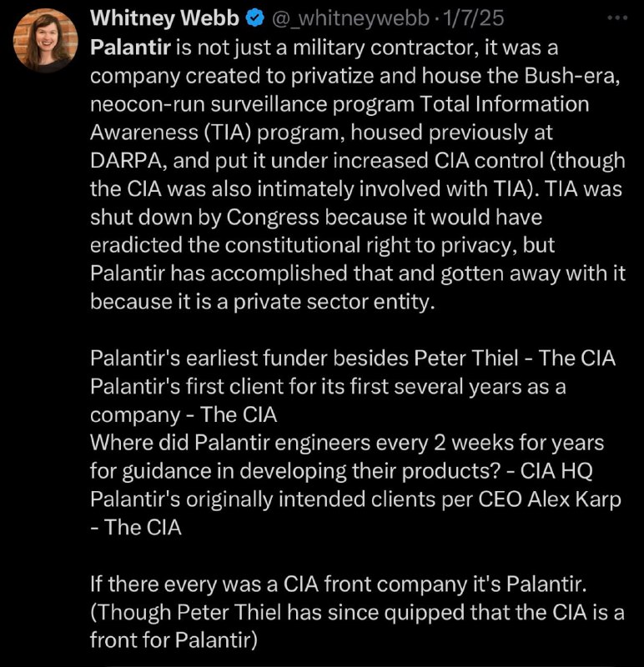Click the 'CIA HQ' text

[556, 471]
